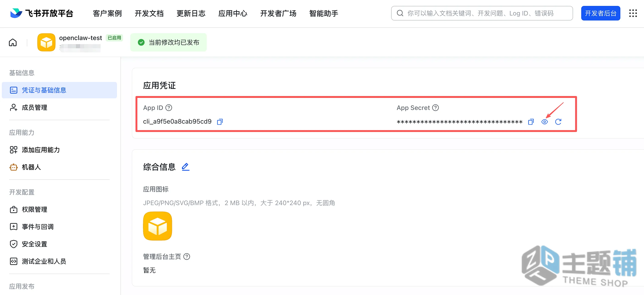Click help icon beside 管理后台主页
Image resolution: width=644 pixels, height=295 pixels.
(x=187, y=257)
